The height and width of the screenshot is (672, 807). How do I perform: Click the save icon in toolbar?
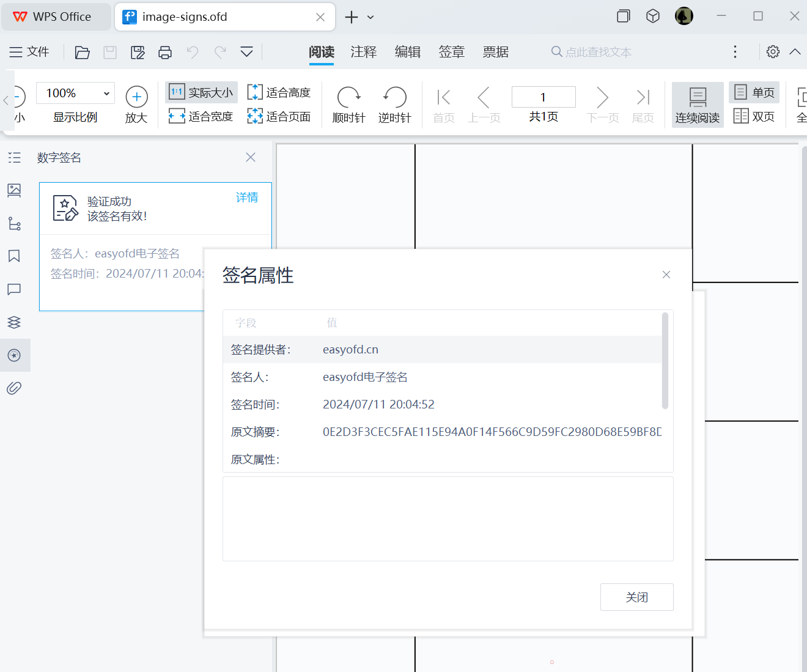click(110, 53)
